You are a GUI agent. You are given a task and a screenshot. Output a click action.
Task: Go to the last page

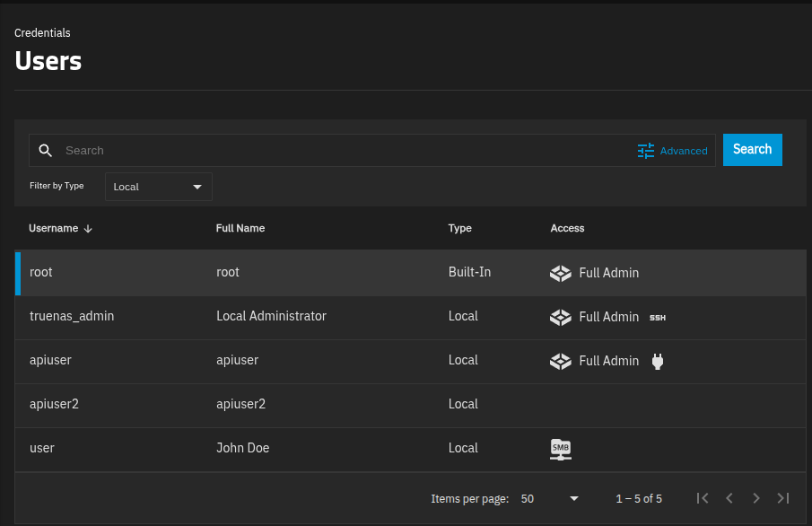click(x=783, y=498)
